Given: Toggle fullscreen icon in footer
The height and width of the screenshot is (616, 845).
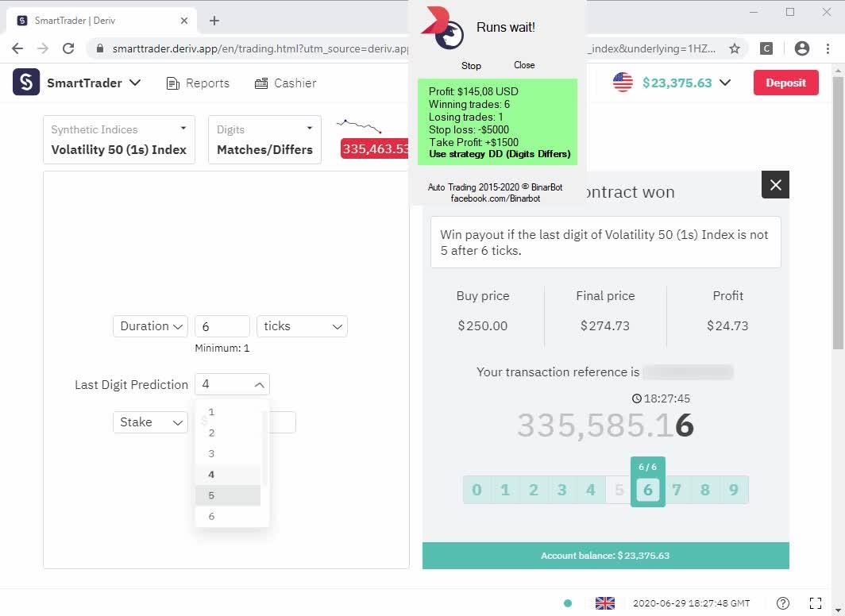Looking at the screenshot, I should pos(816,603).
